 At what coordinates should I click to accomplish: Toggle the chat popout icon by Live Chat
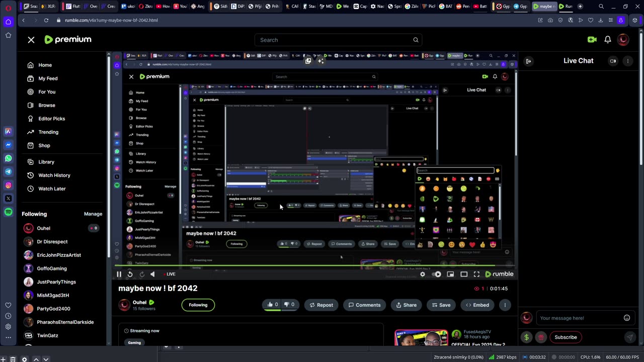613,61
